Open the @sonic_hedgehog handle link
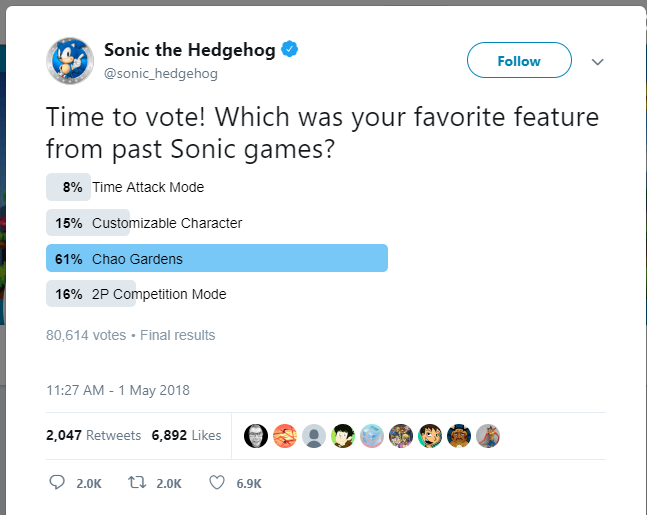Screen dimensions: 647x515 (x=161, y=73)
